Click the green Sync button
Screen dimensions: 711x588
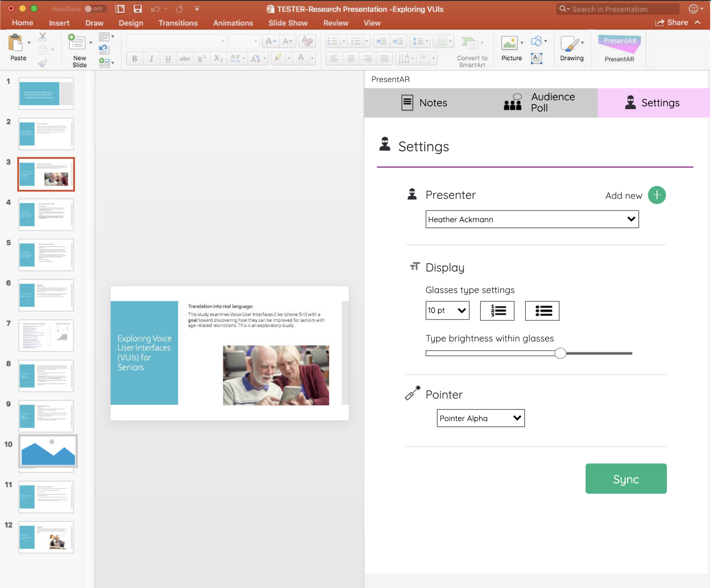click(626, 479)
